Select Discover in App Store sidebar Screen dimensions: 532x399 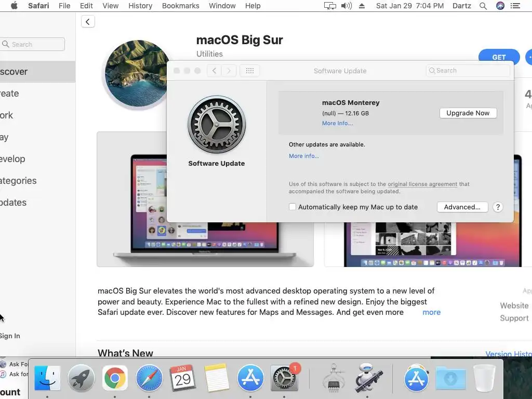coord(37,72)
